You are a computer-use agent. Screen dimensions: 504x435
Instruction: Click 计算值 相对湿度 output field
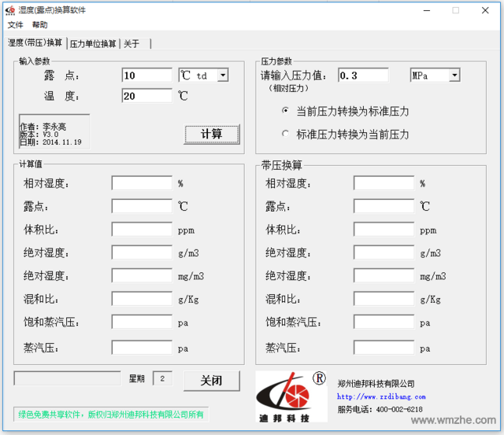pos(142,183)
